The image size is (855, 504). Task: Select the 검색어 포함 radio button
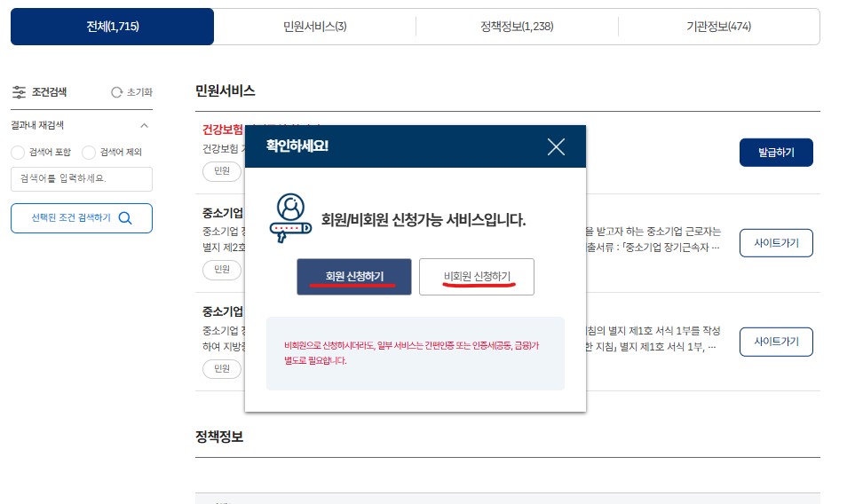coord(18,152)
